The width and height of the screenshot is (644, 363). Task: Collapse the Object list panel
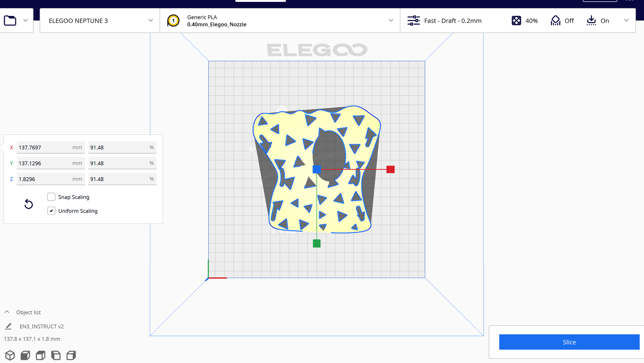coord(7,312)
